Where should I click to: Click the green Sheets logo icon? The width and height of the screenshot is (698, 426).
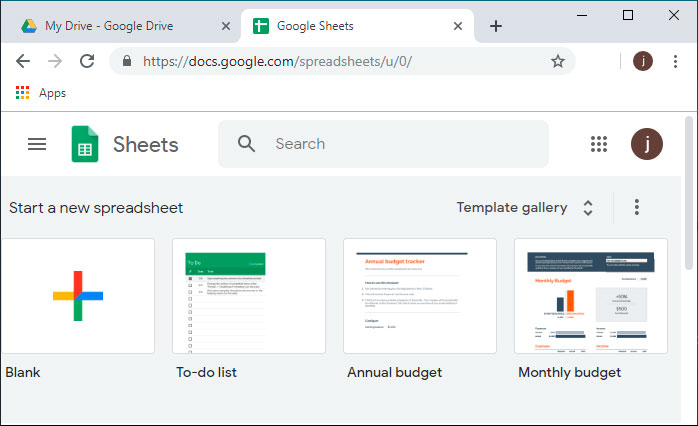point(85,144)
